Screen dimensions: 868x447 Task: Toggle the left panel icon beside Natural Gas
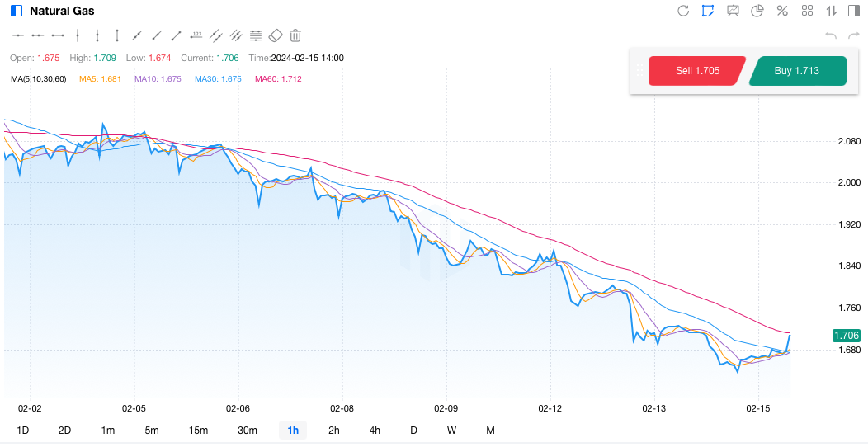pyautogui.click(x=17, y=11)
